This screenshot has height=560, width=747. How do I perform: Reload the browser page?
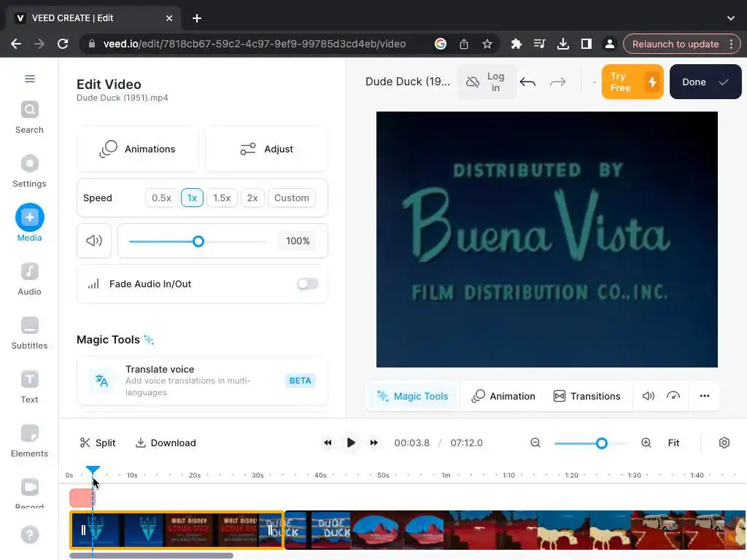tap(63, 44)
